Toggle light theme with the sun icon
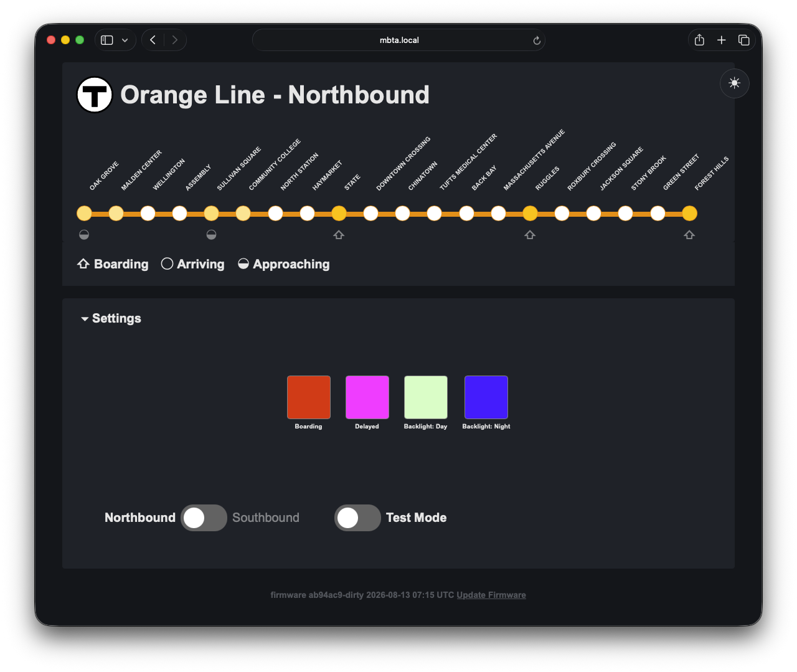The image size is (797, 672). tap(735, 83)
